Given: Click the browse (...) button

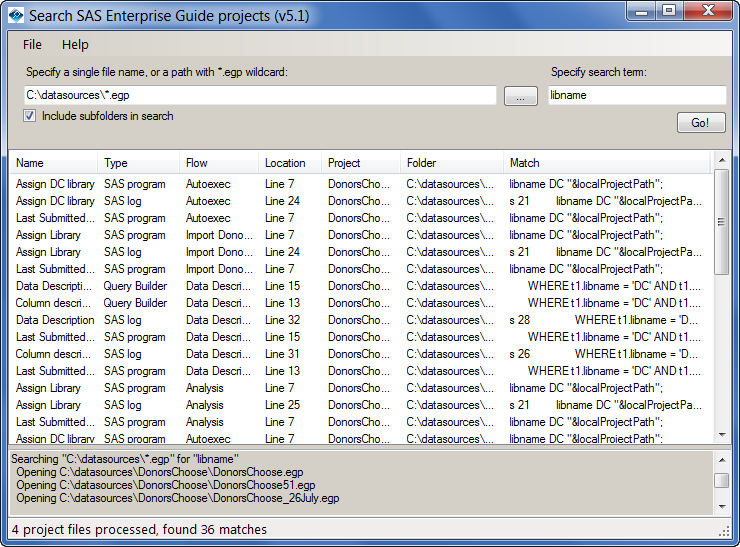Looking at the screenshot, I should [521, 96].
